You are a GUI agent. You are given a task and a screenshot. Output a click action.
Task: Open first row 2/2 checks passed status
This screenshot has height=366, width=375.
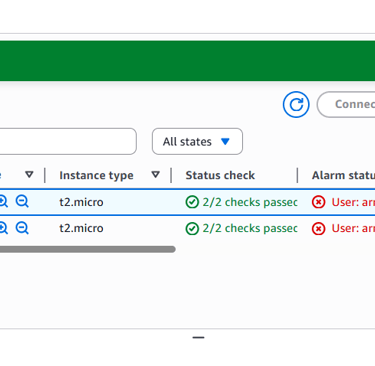point(250,202)
